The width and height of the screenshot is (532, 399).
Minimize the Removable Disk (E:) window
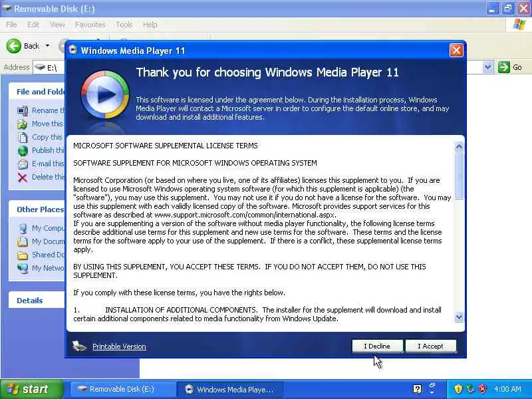tap(491, 9)
